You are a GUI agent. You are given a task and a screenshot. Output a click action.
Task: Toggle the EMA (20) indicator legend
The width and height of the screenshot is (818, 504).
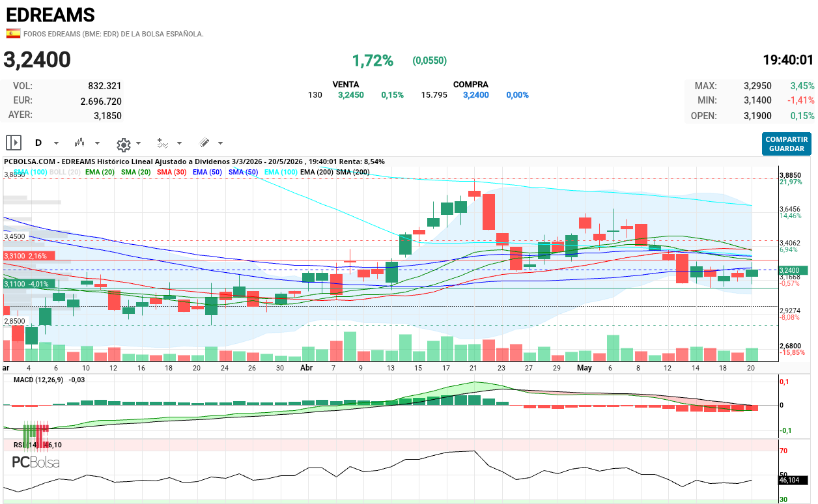pos(100,172)
